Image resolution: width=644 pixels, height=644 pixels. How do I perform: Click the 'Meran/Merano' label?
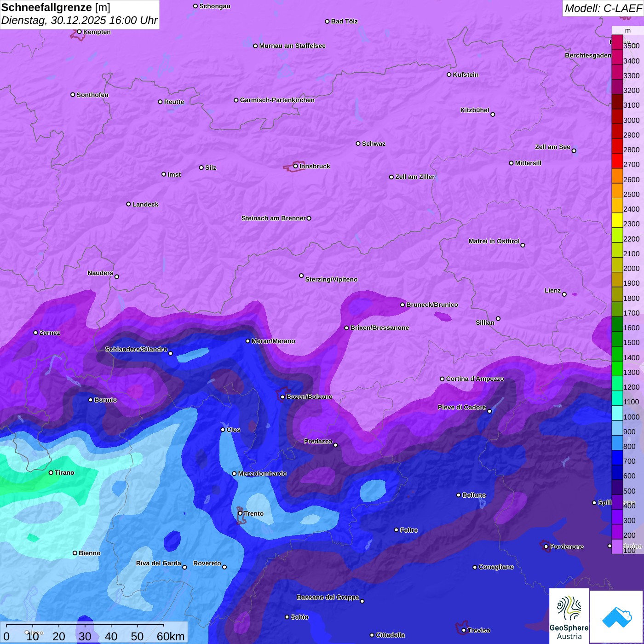[x=273, y=341]
